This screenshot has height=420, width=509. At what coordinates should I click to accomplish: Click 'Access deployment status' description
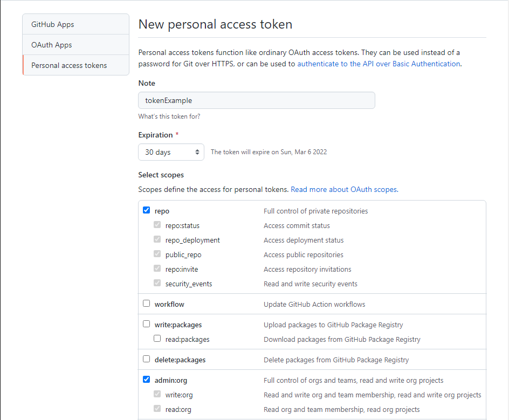coord(304,240)
